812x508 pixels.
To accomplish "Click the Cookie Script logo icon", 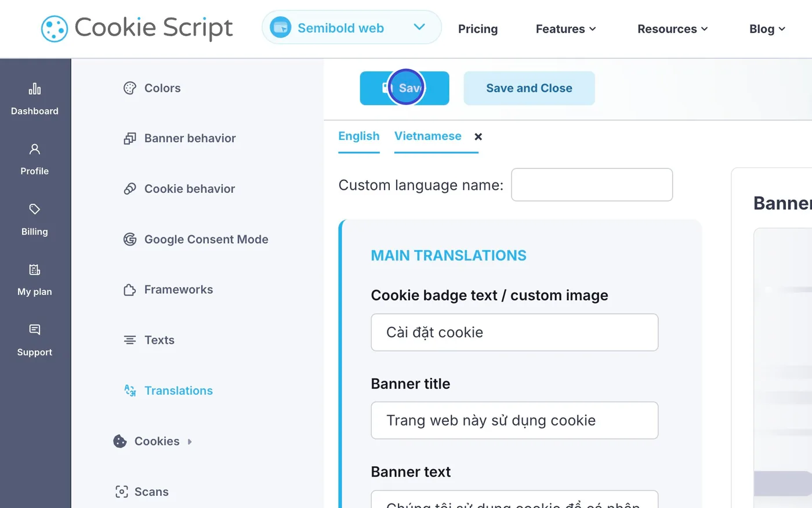I will pyautogui.click(x=55, y=28).
